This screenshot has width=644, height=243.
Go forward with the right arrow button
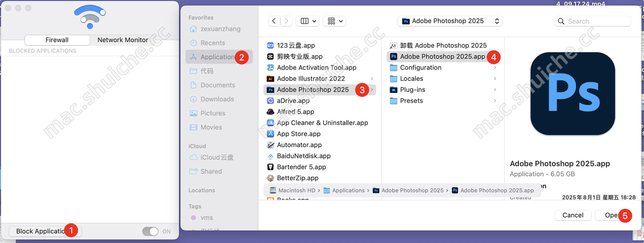click(x=287, y=21)
